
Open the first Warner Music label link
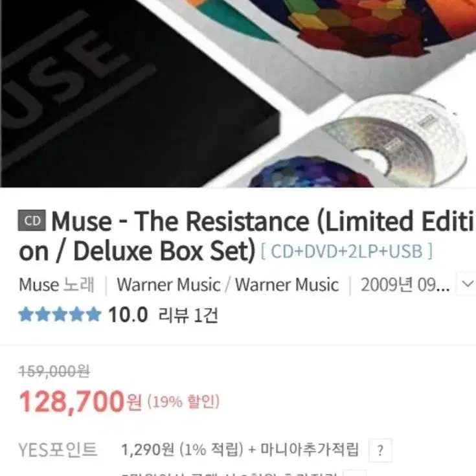[169, 285]
